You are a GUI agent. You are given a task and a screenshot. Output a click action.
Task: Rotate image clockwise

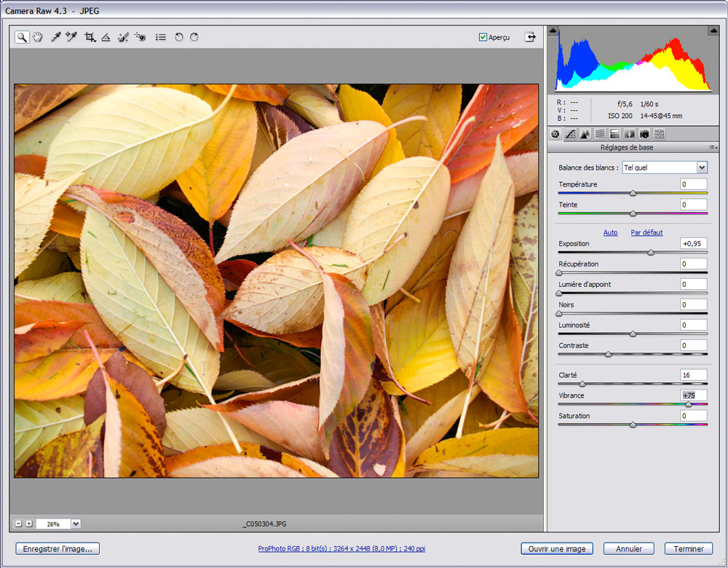click(x=194, y=37)
